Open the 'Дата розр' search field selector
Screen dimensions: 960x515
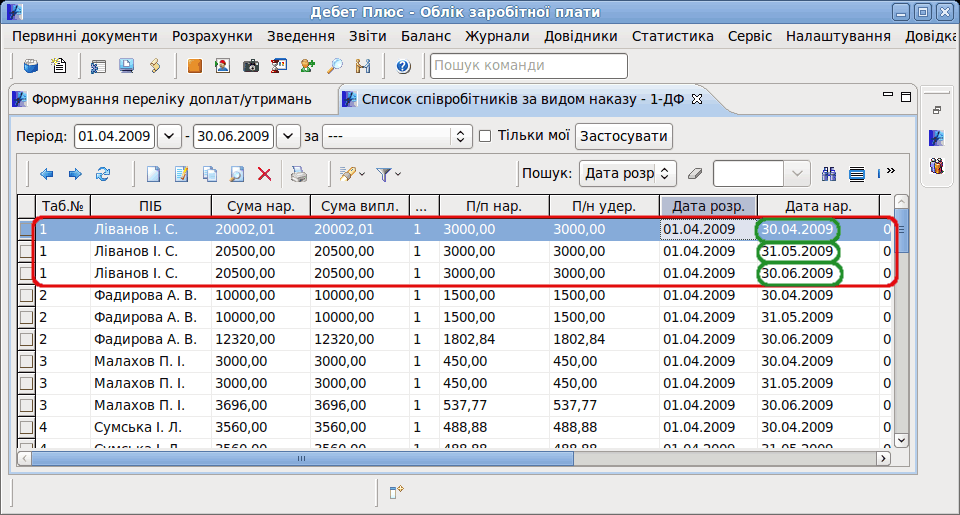628,174
